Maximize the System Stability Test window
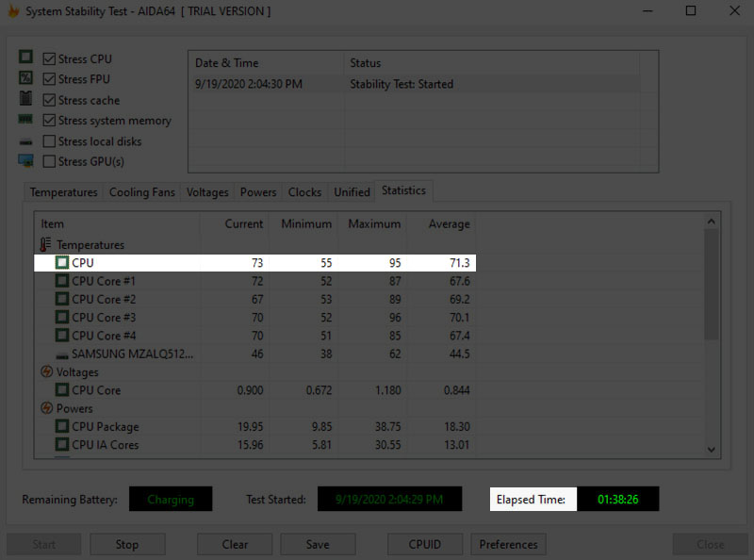Image resolution: width=754 pixels, height=560 pixels. coord(691,10)
